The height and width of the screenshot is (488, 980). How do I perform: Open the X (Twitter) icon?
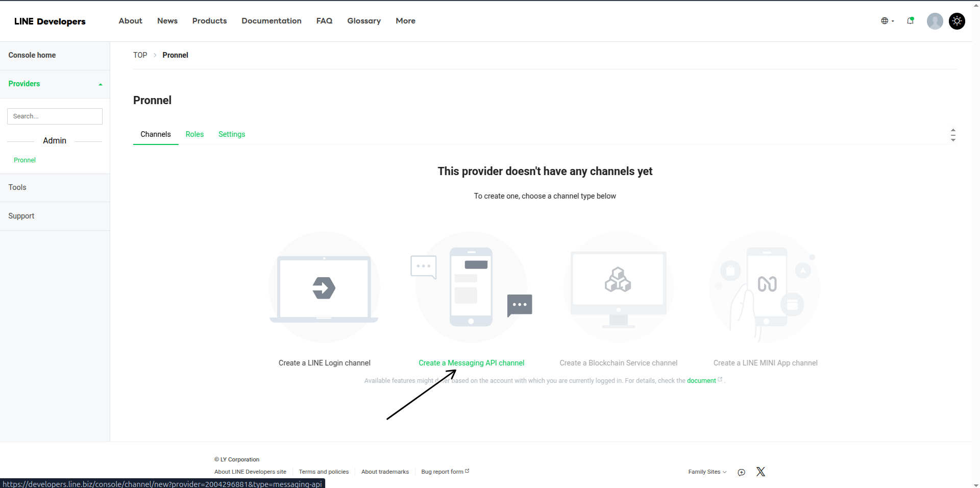coord(761,472)
